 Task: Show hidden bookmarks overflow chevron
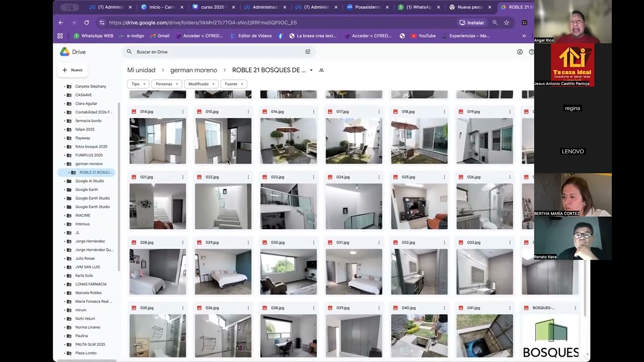tap(524, 36)
